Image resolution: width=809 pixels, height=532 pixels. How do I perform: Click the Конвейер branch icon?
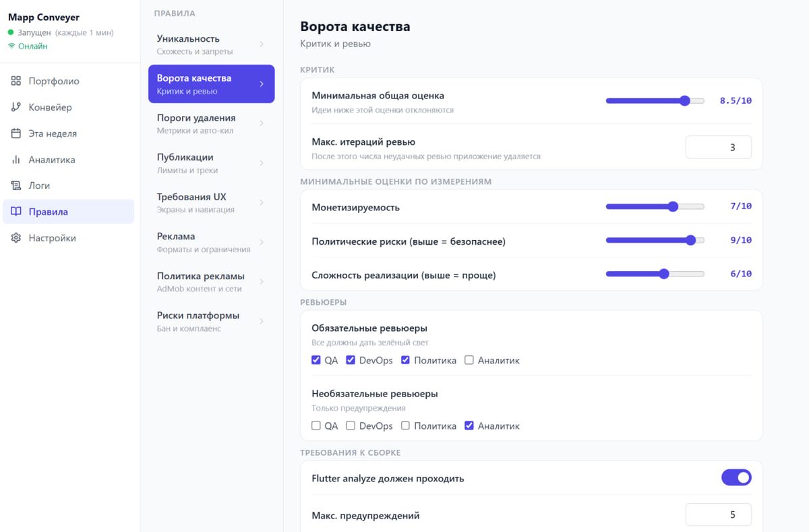point(16,107)
